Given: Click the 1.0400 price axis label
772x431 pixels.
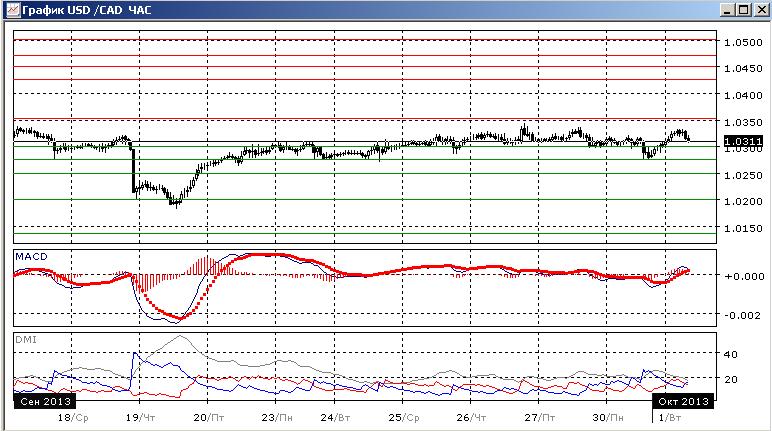Looking at the screenshot, I should tap(743, 95).
